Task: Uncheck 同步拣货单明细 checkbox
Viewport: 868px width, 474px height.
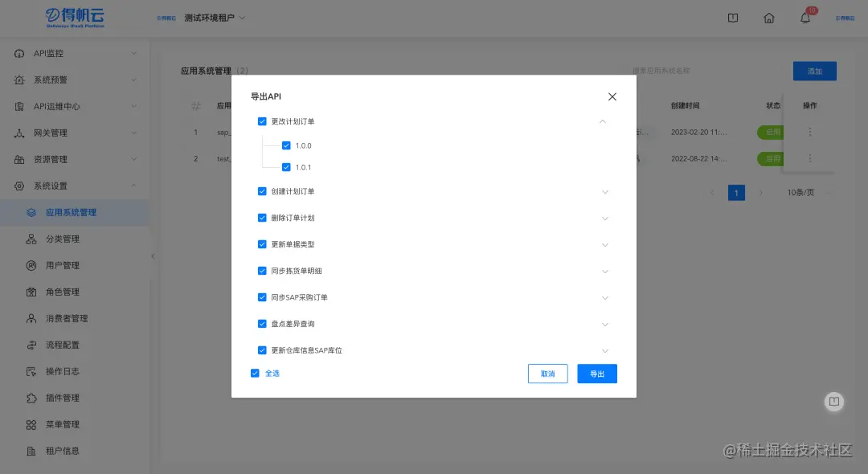Action: point(262,271)
